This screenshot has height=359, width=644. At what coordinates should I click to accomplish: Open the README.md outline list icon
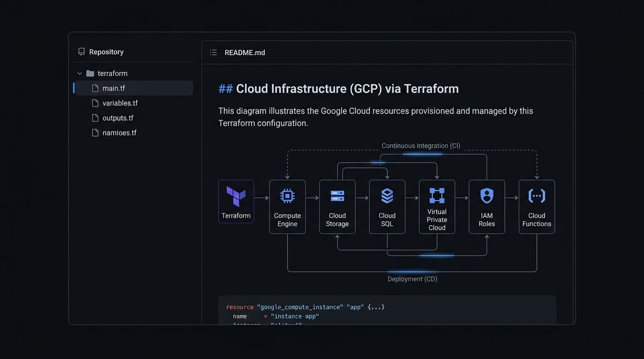213,52
